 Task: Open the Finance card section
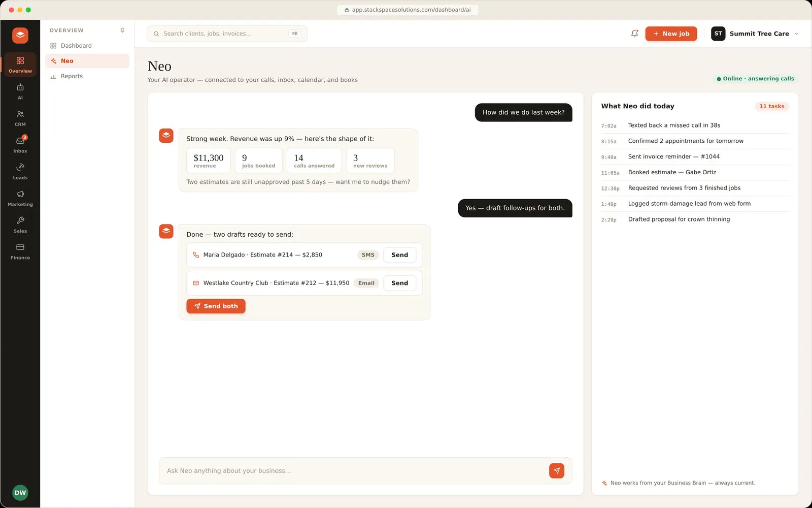(20, 251)
